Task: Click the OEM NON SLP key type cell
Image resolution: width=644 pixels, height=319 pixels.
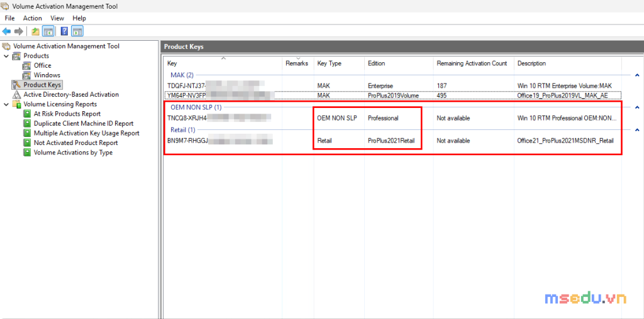Action: 337,118
